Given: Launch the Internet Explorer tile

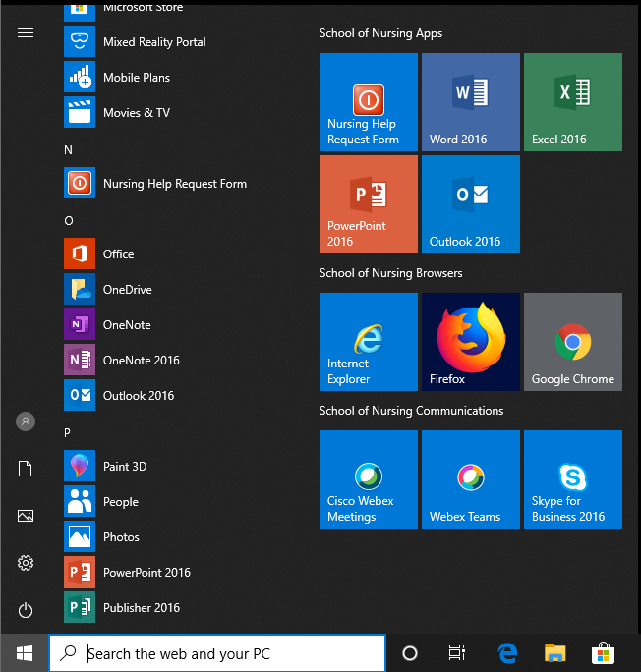Looking at the screenshot, I should (x=368, y=342).
